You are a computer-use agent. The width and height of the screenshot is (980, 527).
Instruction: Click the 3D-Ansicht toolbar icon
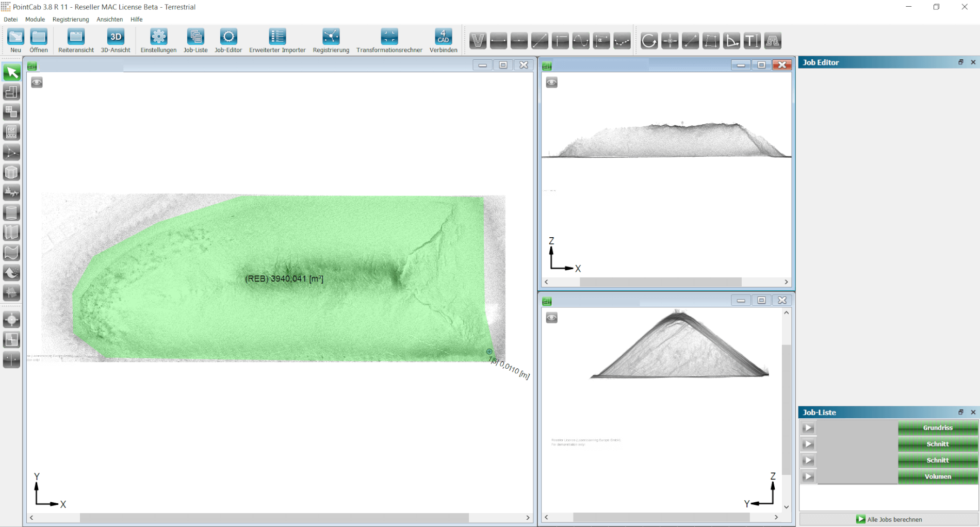[x=116, y=40]
